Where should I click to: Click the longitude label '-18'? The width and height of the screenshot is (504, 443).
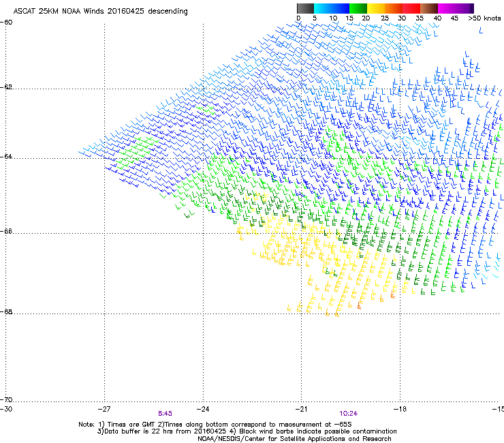400,409
